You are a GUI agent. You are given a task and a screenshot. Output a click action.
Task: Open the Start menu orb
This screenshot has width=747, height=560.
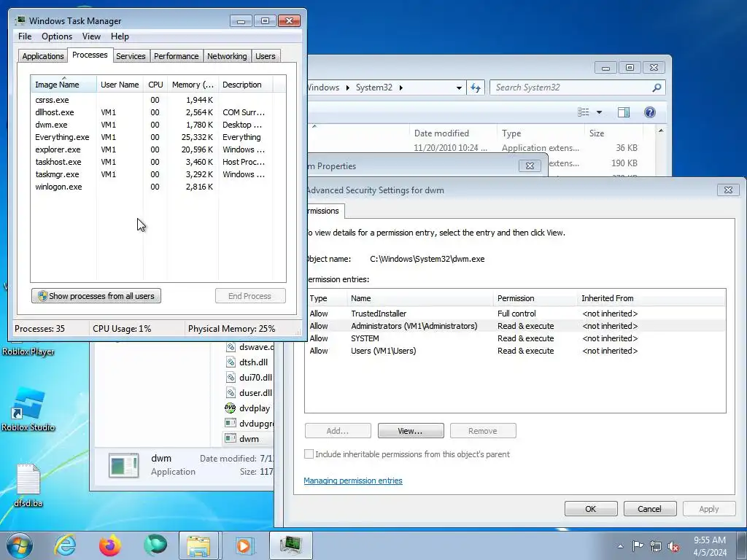click(20, 545)
